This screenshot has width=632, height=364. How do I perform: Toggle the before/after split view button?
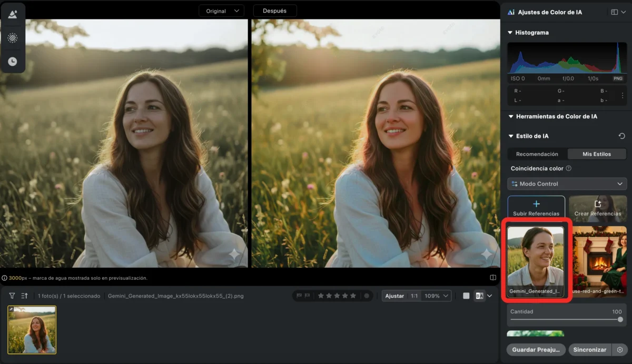(479, 296)
